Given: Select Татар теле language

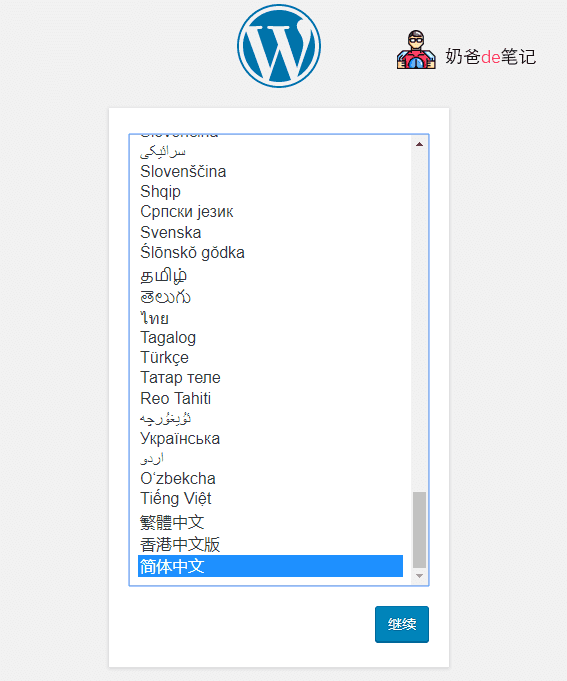Looking at the screenshot, I should 270,377.
